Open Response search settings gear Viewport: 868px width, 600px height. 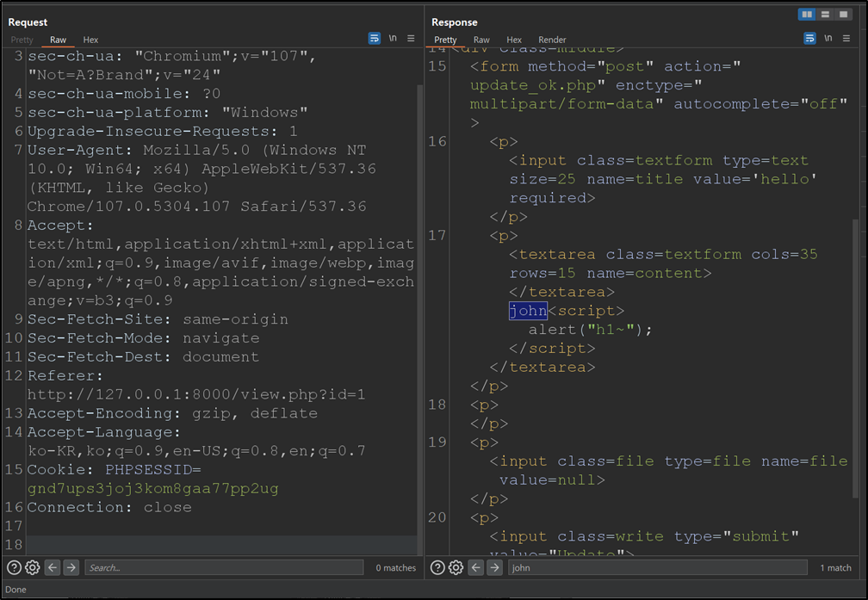tap(456, 567)
